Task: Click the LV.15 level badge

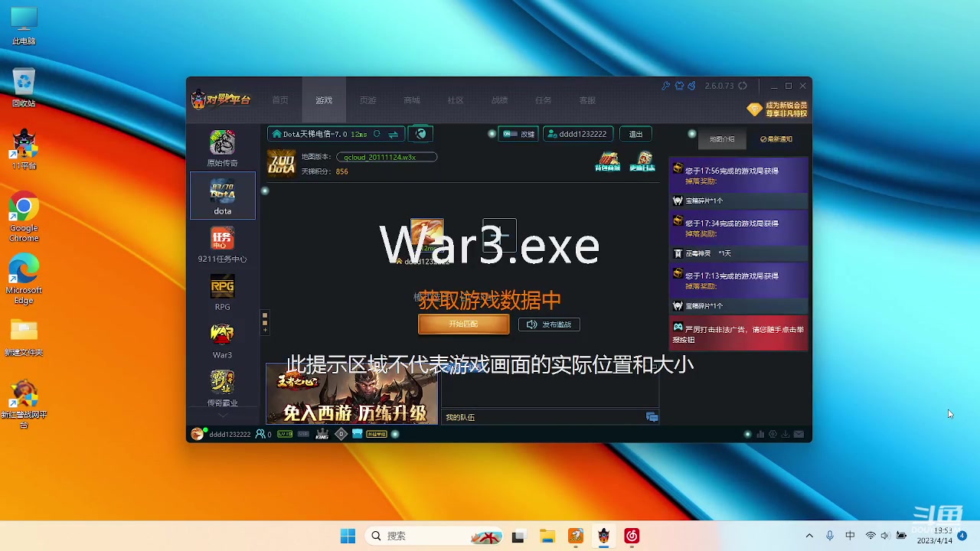Action: tap(285, 434)
